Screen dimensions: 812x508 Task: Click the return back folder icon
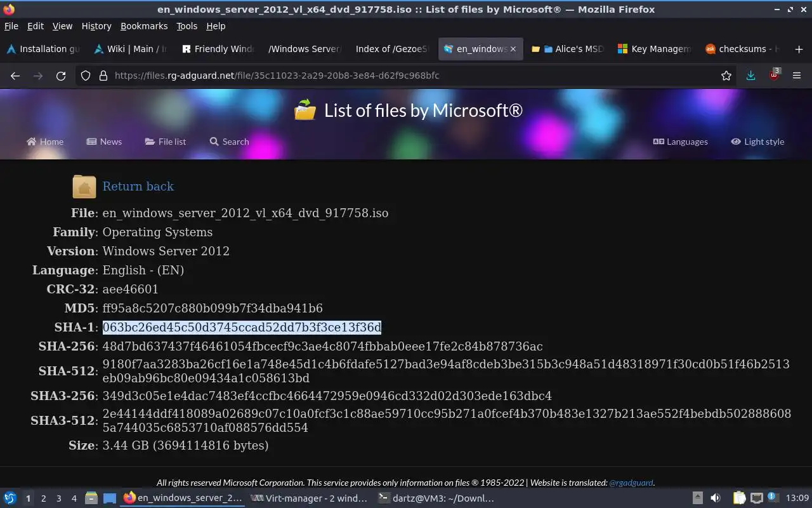coord(84,187)
